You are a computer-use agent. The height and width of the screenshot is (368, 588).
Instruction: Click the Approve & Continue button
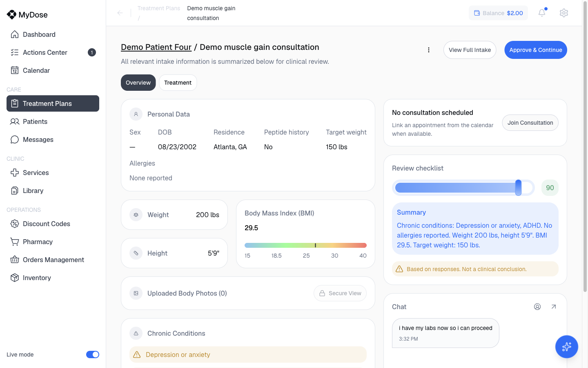tap(536, 50)
